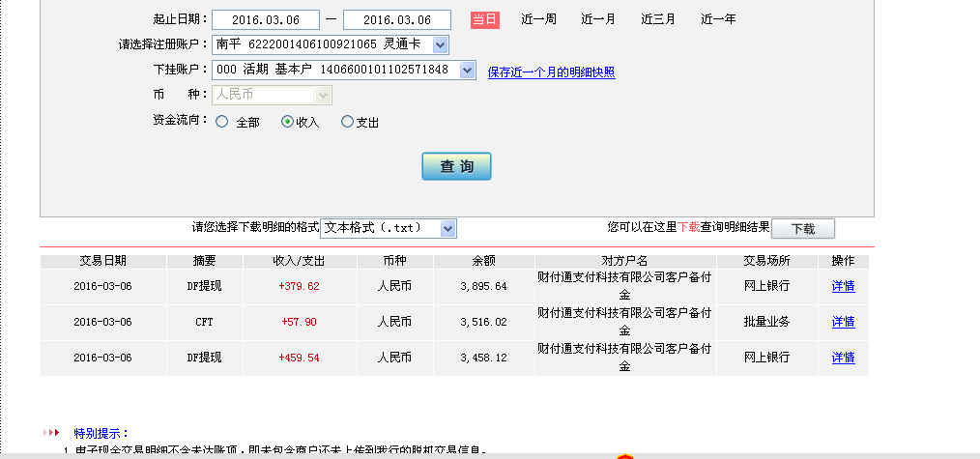Open 保存近一个月的明细快照 link
The width and height of the screenshot is (980, 459).
(551, 72)
